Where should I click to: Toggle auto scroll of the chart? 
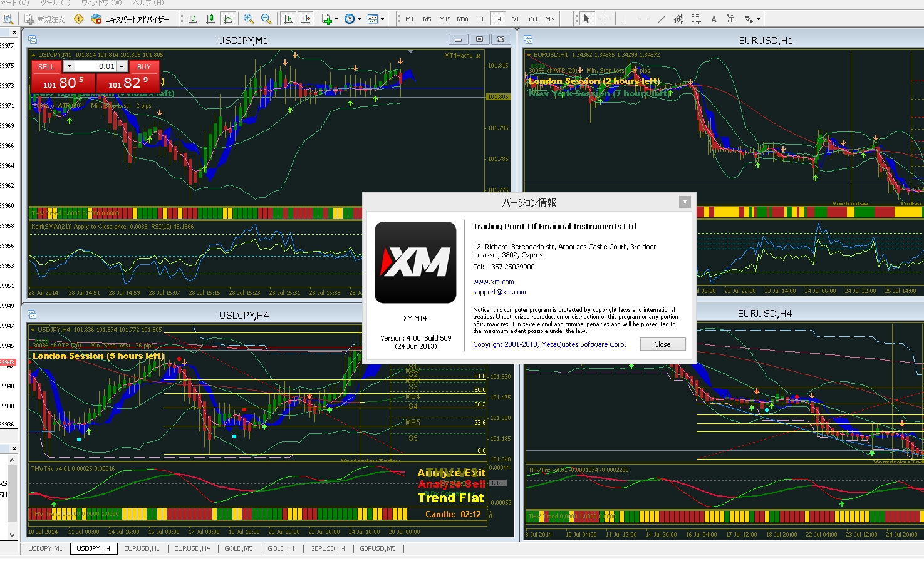[288, 19]
